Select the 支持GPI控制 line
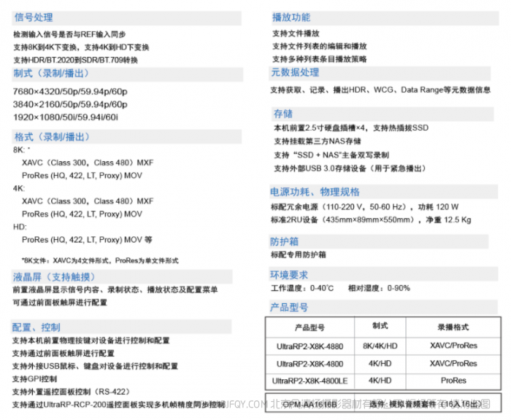511x420 pixels. pyautogui.click(x=35, y=379)
